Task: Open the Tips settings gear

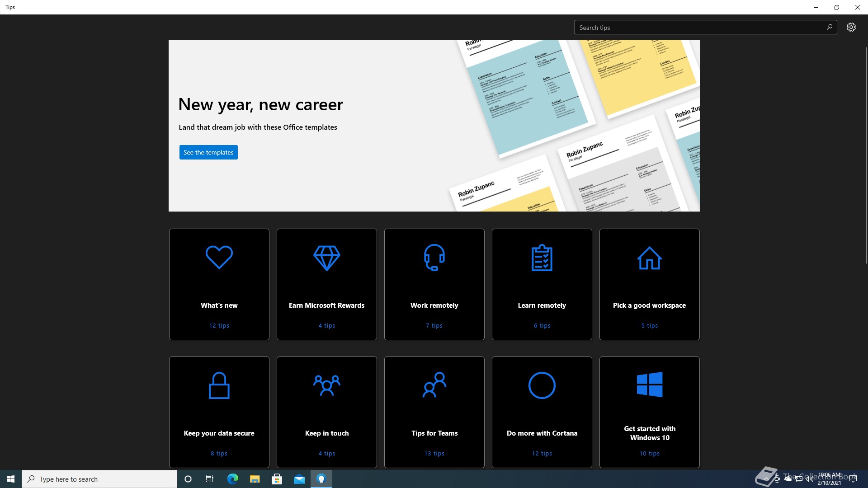Action: coord(851,27)
